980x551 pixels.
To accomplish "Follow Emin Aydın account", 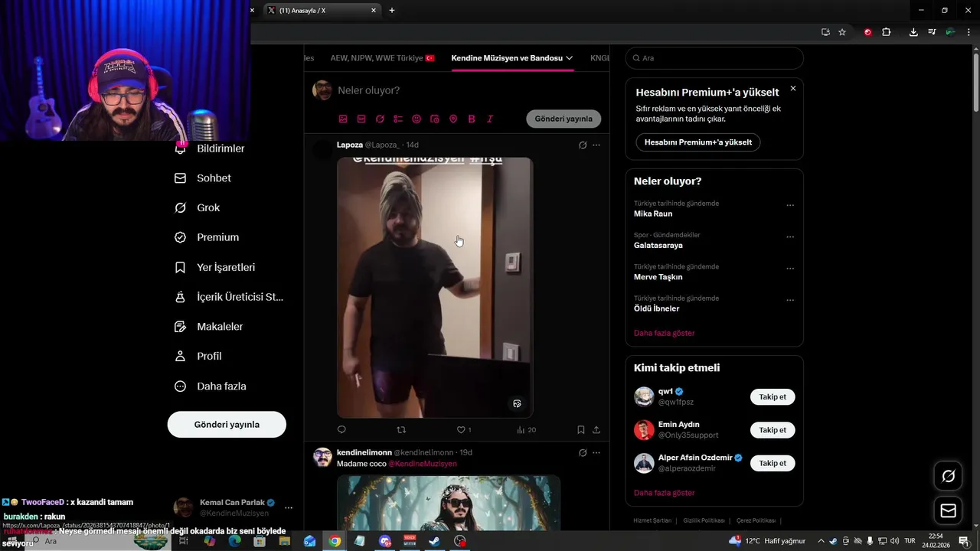I will [x=773, y=430].
